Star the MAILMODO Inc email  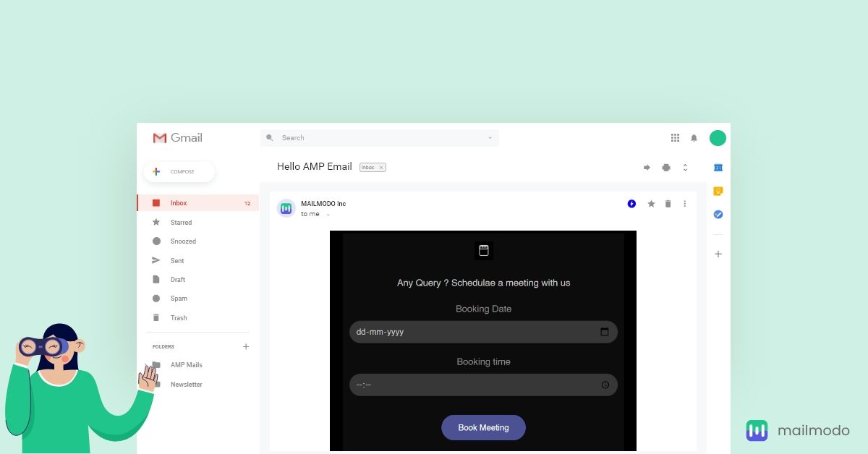pos(650,204)
